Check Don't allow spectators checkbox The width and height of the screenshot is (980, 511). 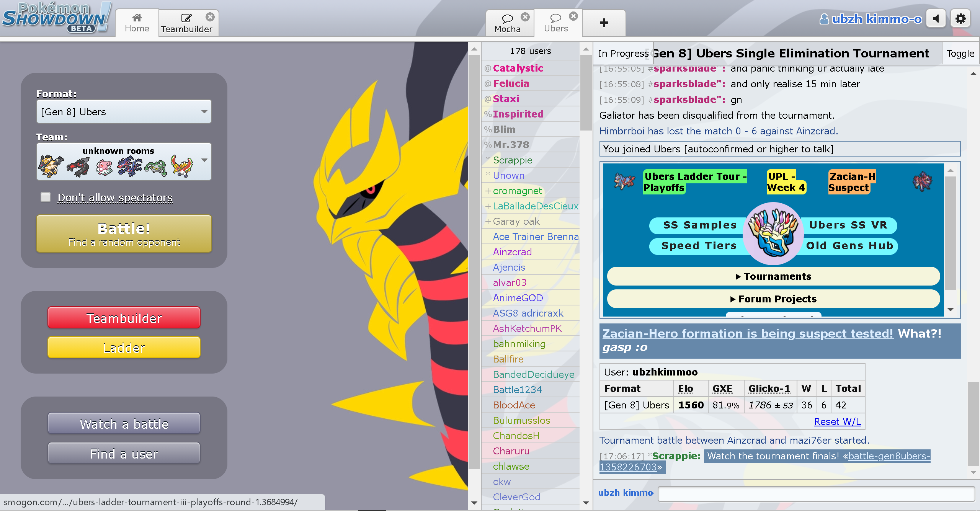click(x=46, y=197)
